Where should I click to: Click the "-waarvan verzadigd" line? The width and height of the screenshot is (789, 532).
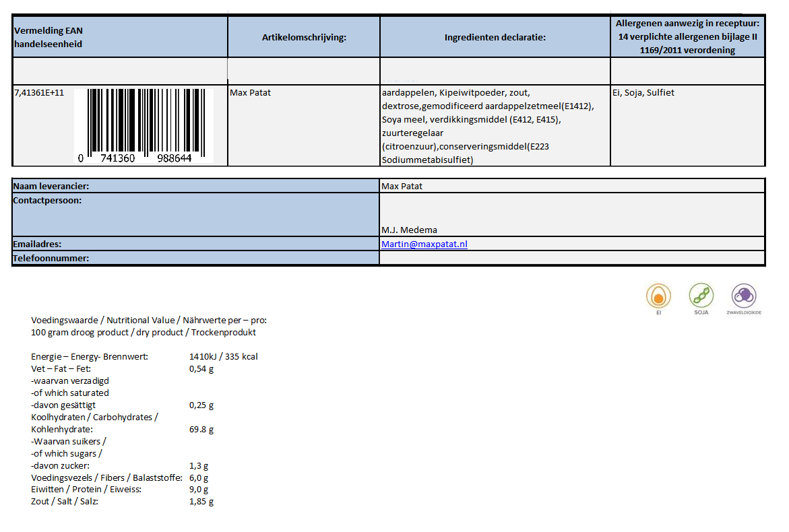70,380
